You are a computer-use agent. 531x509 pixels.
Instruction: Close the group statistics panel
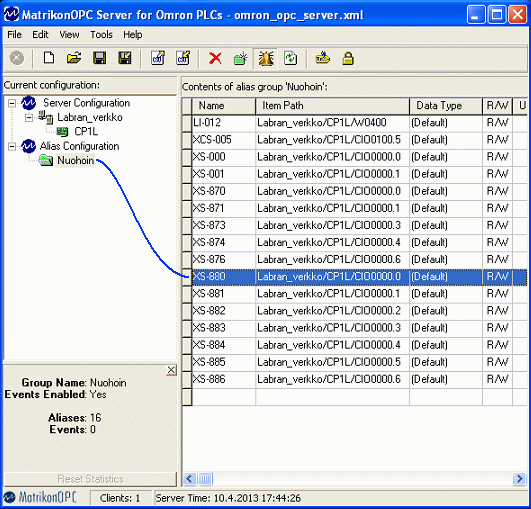[171, 370]
